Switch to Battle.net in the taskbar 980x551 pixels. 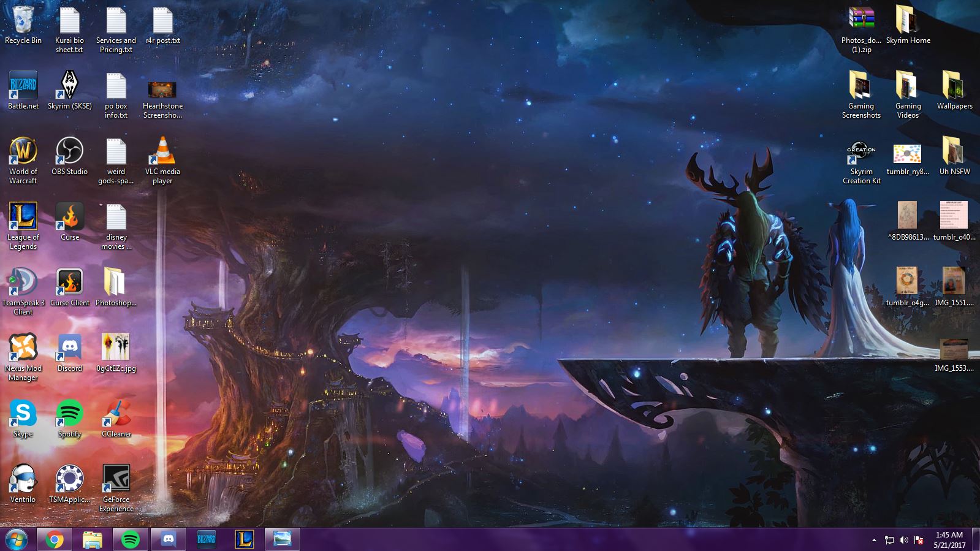207,540
